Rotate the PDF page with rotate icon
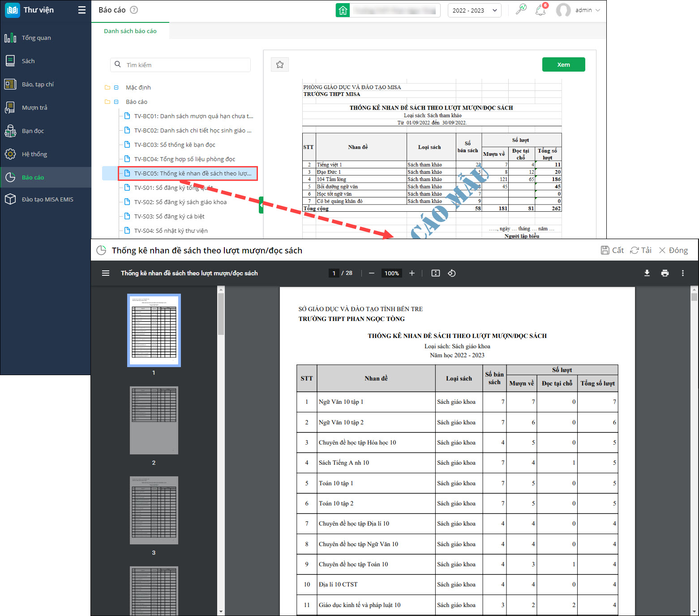Image resolution: width=699 pixels, height=616 pixels. 452,273
